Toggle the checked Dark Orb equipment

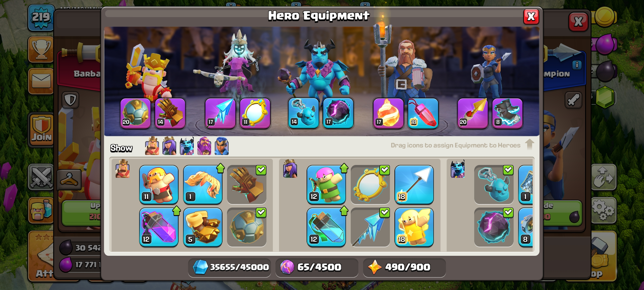tap(494, 227)
